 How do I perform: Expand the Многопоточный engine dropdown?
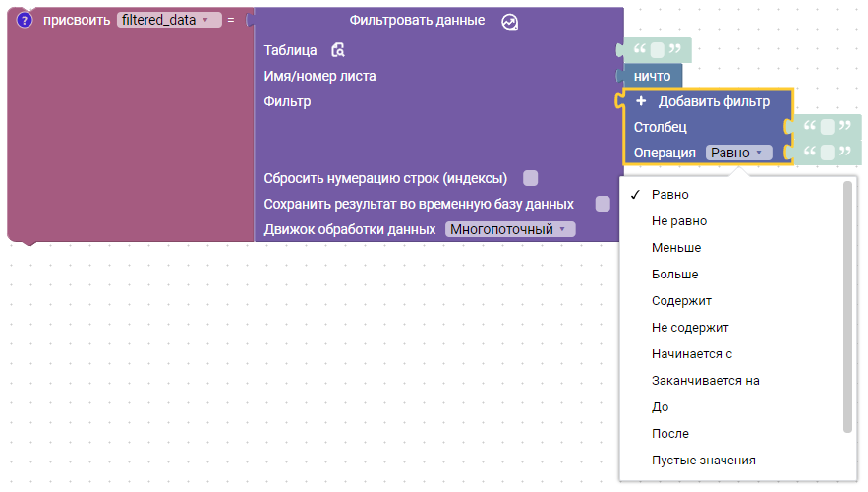coord(509,229)
